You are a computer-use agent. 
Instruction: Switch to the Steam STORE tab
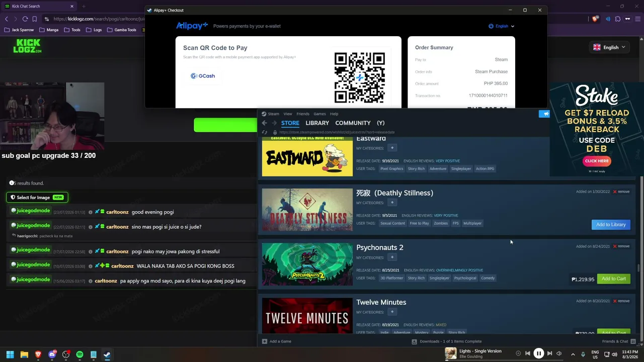pos(290,123)
